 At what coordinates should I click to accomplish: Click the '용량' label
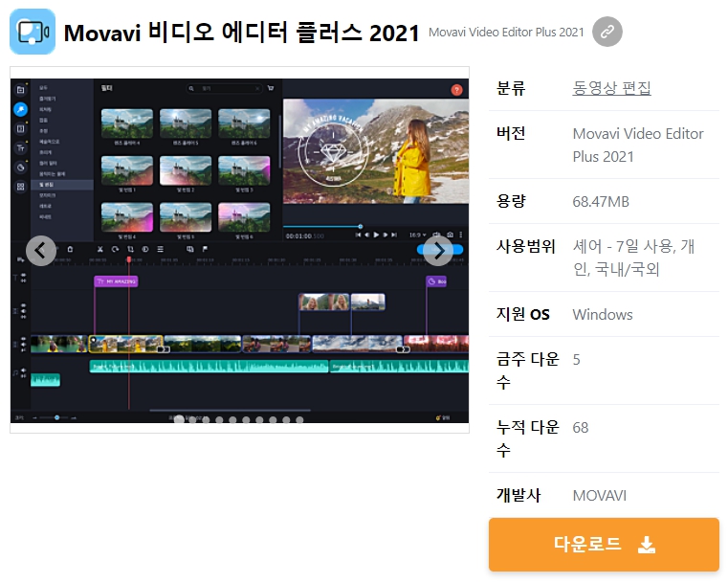pyautogui.click(x=511, y=201)
